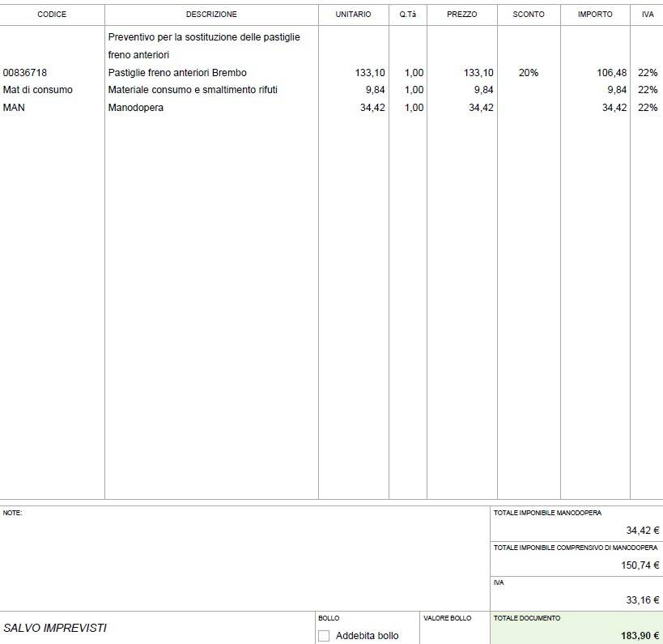
Task: Click the IVA total 33,16 €
Action: pos(642,600)
